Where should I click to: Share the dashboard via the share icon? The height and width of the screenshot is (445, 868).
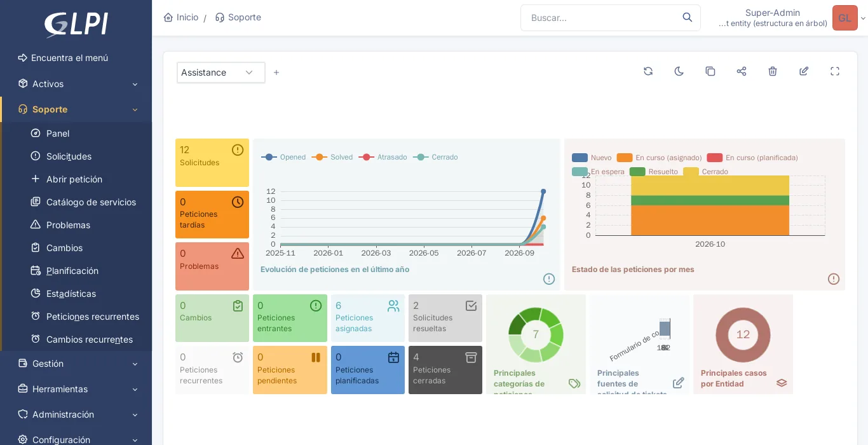tap(742, 71)
